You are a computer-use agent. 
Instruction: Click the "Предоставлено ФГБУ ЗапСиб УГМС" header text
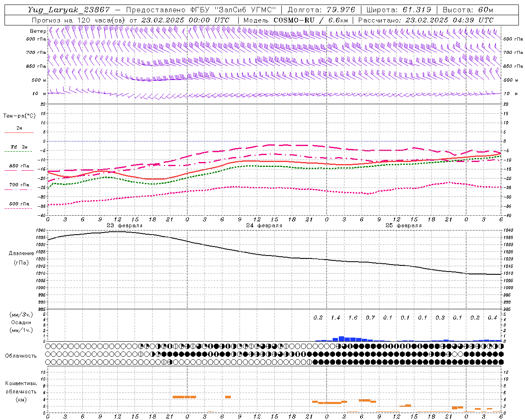(201, 10)
